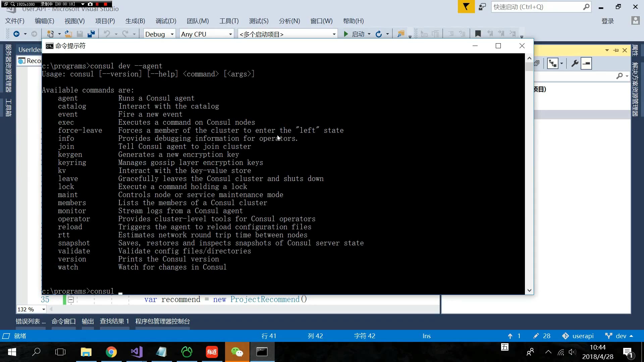Open WeChat from the Windows taskbar
Screen dimensions: 644x362
coord(237,352)
